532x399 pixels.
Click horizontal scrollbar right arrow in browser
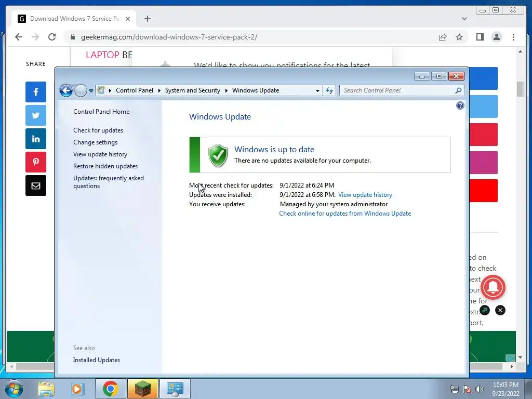pos(512,366)
